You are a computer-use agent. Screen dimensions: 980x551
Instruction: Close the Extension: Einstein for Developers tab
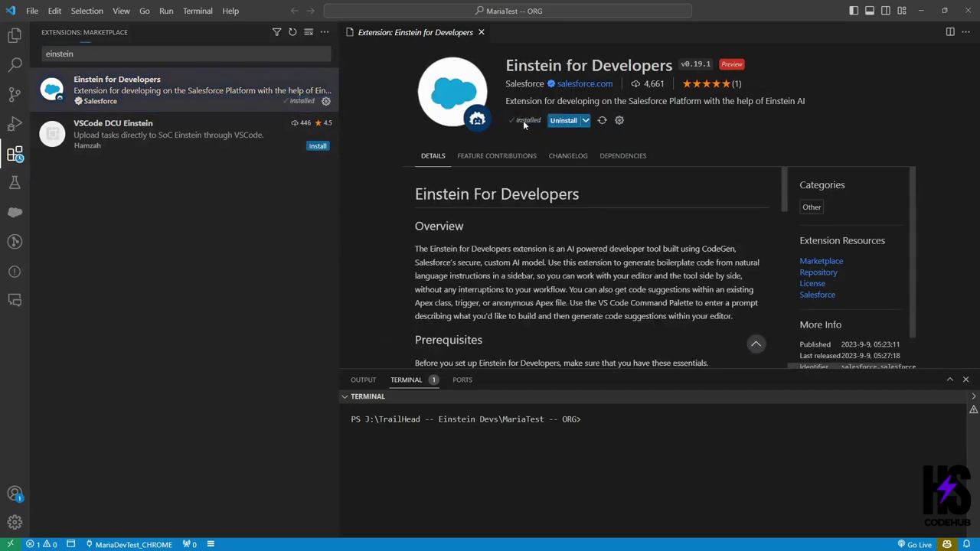481,32
